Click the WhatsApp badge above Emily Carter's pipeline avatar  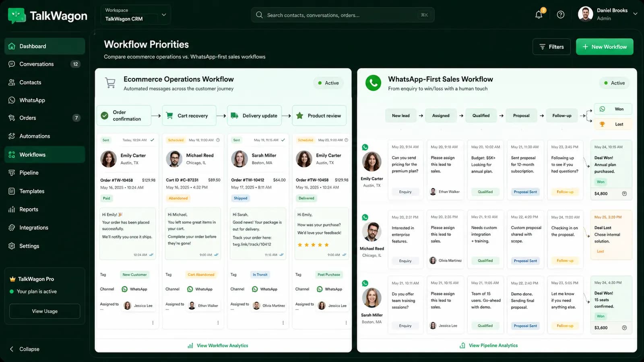coord(365,147)
